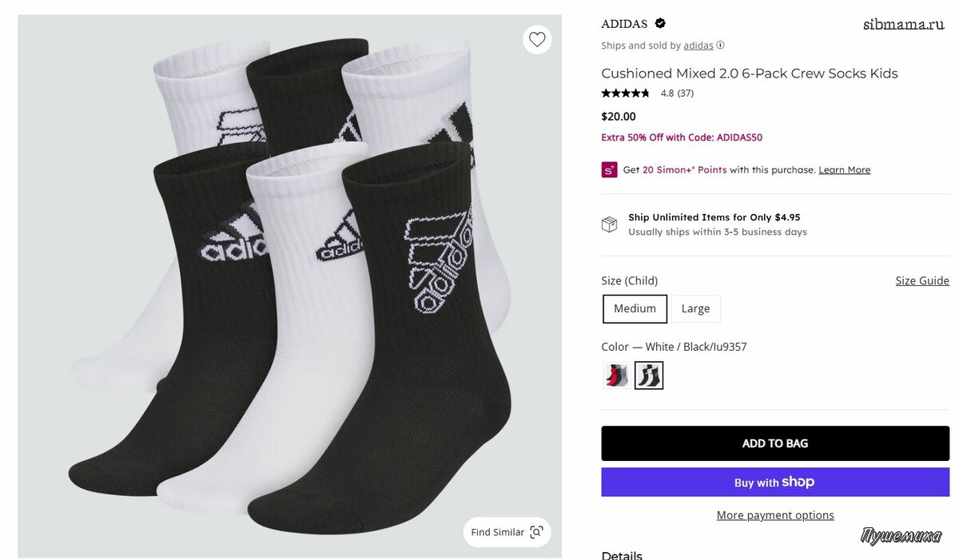Click Buy with Shop button
The image size is (959, 560).
[x=774, y=483]
